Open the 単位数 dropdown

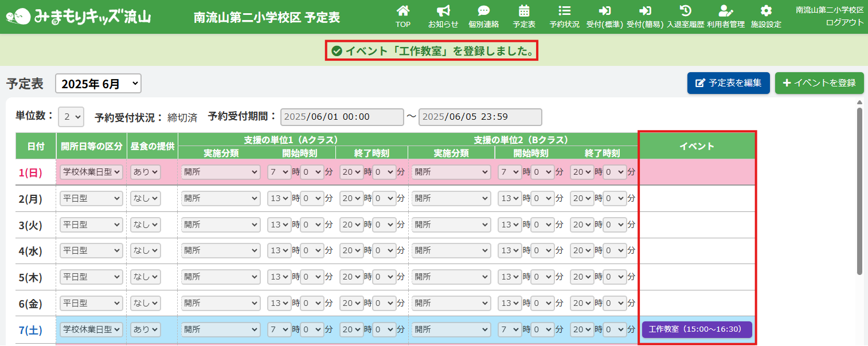tap(71, 117)
